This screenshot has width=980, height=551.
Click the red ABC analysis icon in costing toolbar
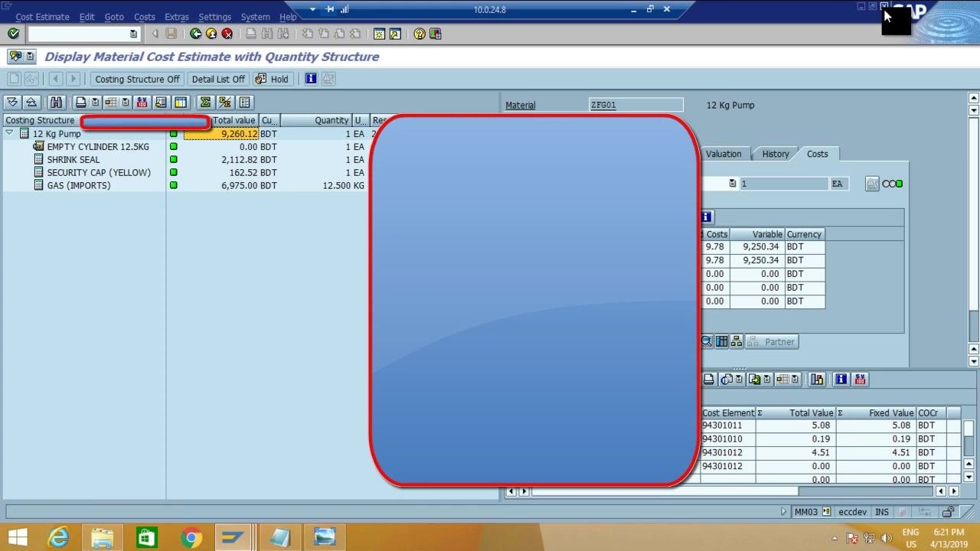pyautogui.click(x=142, y=103)
